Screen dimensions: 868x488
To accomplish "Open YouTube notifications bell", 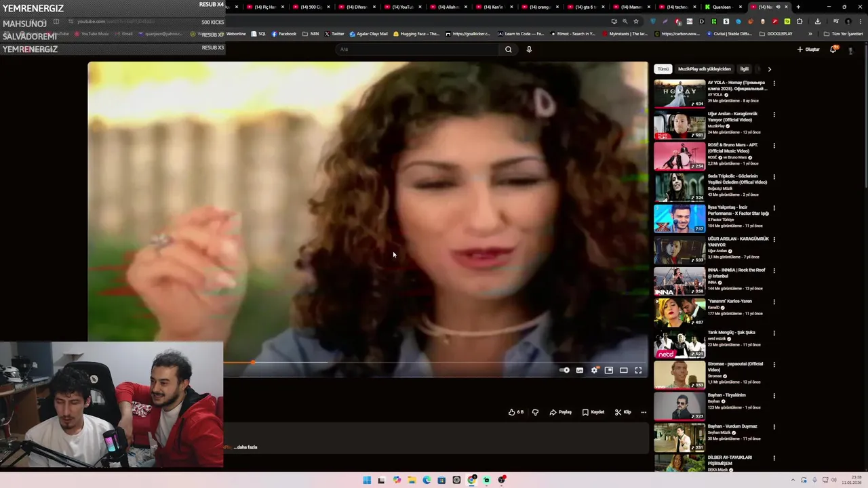I will (833, 49).
